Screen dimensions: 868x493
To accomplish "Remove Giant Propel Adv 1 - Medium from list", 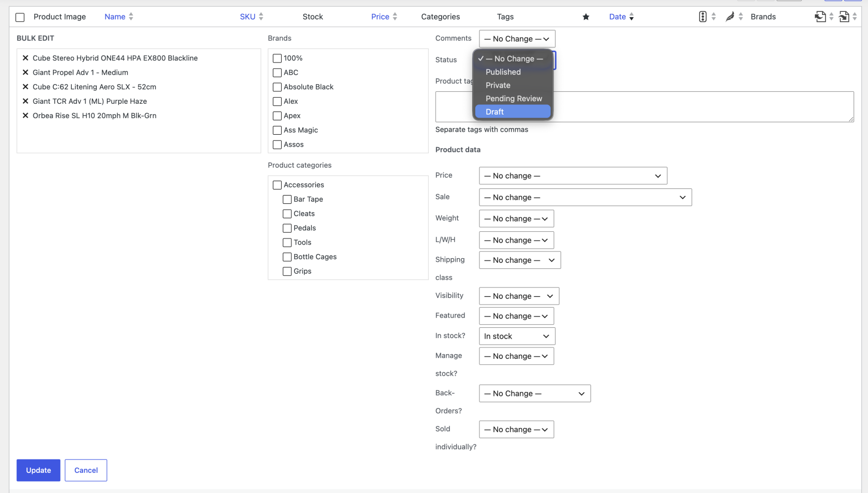I will coord(25,72).
